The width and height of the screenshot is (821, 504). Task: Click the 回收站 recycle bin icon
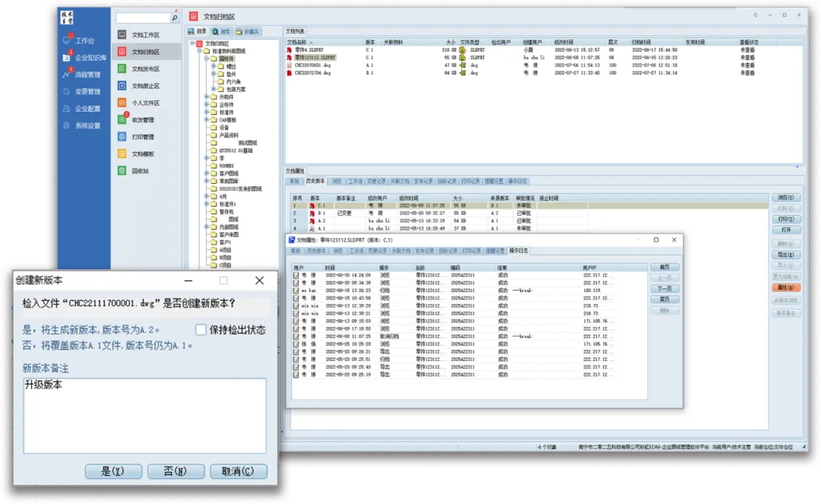(122, 170)
